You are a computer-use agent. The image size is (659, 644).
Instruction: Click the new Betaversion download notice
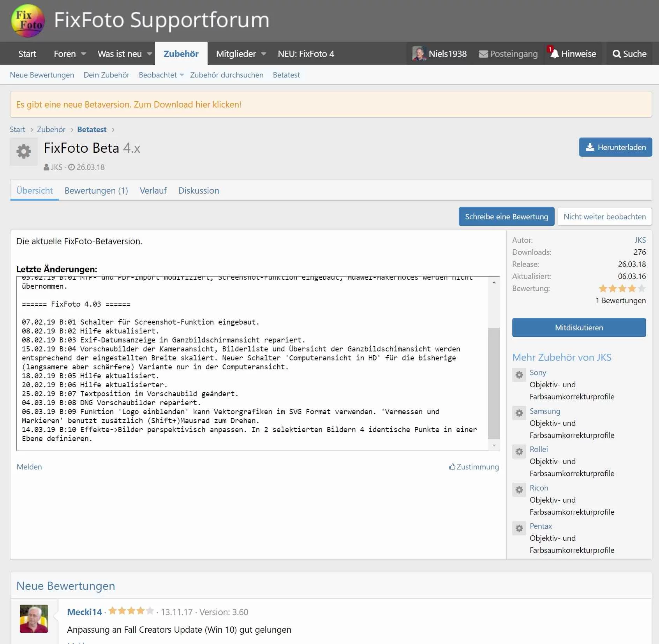(x=129, y=104)
